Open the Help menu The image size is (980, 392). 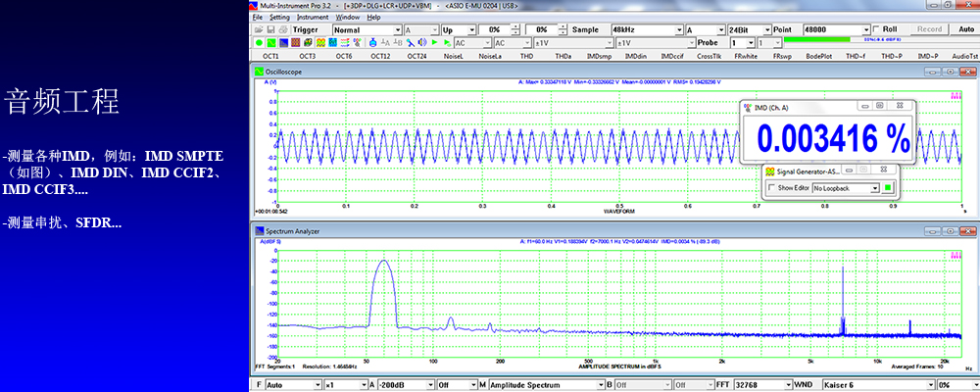point(373,18)
